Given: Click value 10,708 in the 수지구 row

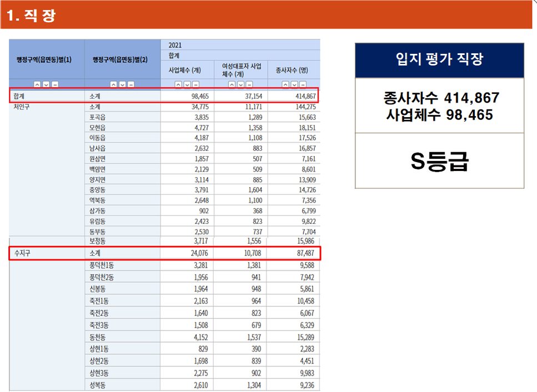Looking at the screenshot, I should (x=253, y=253).
